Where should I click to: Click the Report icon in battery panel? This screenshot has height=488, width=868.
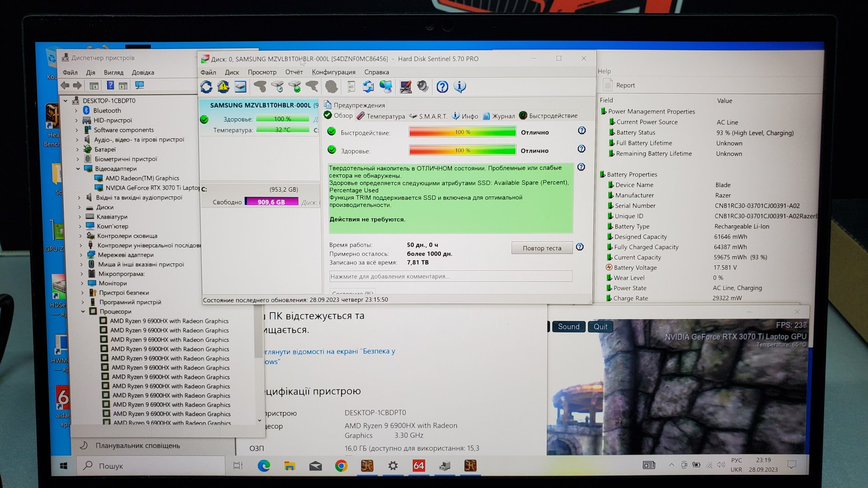point(608,85)
